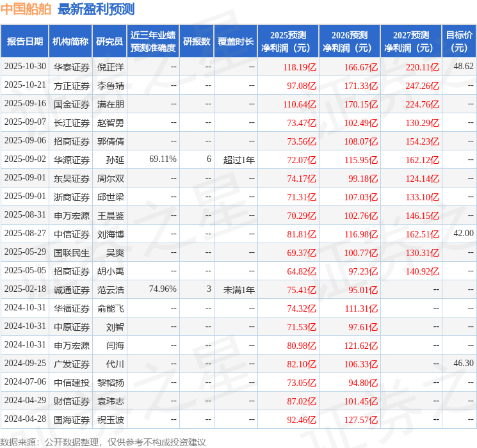Click the date 2024-04-29
Screen dimensions: 477x448
tap(25, 400)
